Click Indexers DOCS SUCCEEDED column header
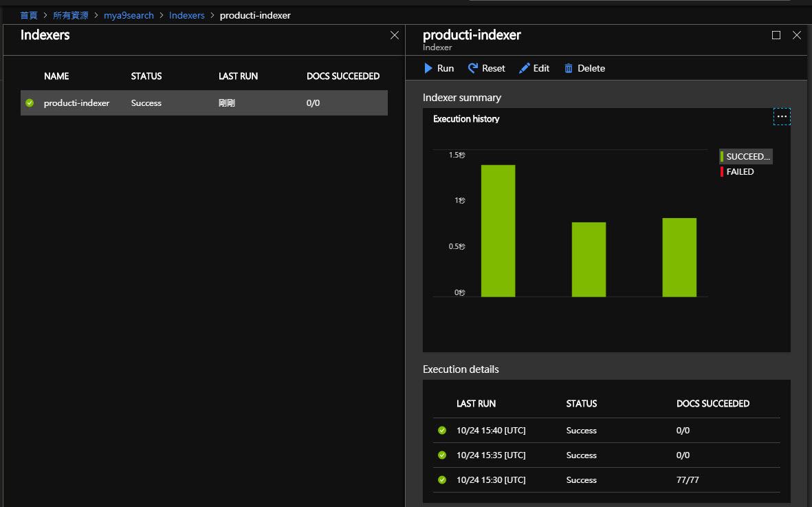Viewport: 812px width, 507px height. (x=343, y=76)
